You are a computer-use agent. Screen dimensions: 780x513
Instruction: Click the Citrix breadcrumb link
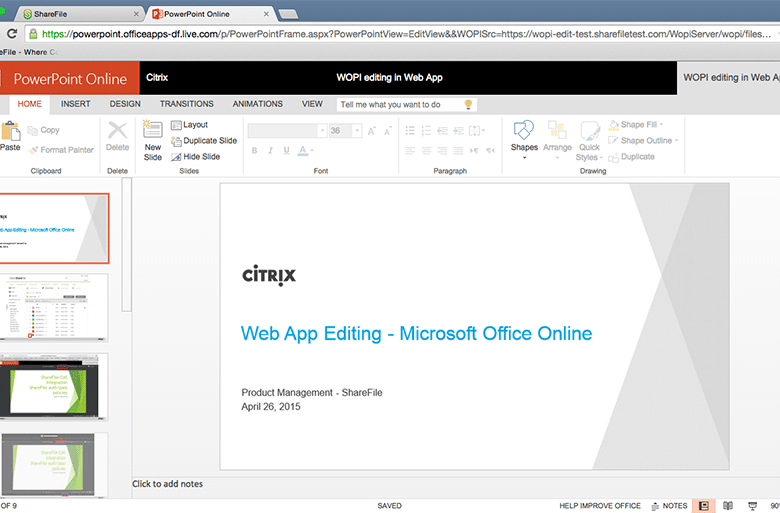pos(157,78)
